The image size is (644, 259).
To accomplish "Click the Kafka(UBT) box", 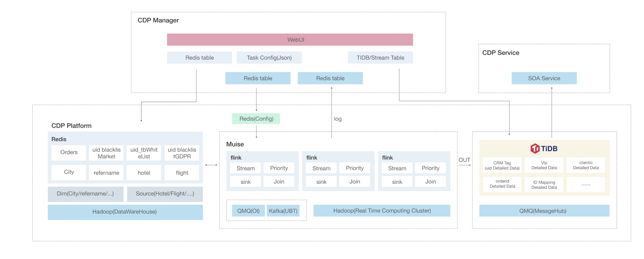I will (283, 211).
